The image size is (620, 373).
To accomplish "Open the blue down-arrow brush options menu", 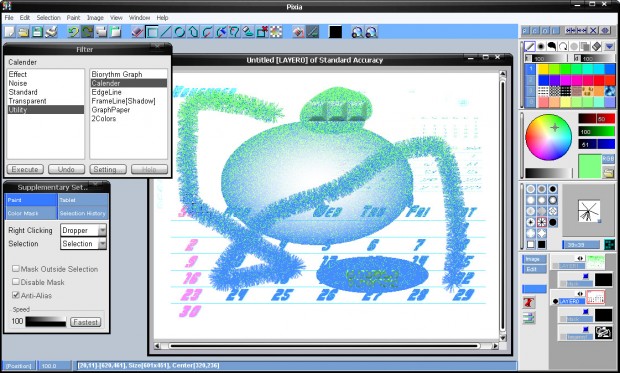I will coord(609,46).
